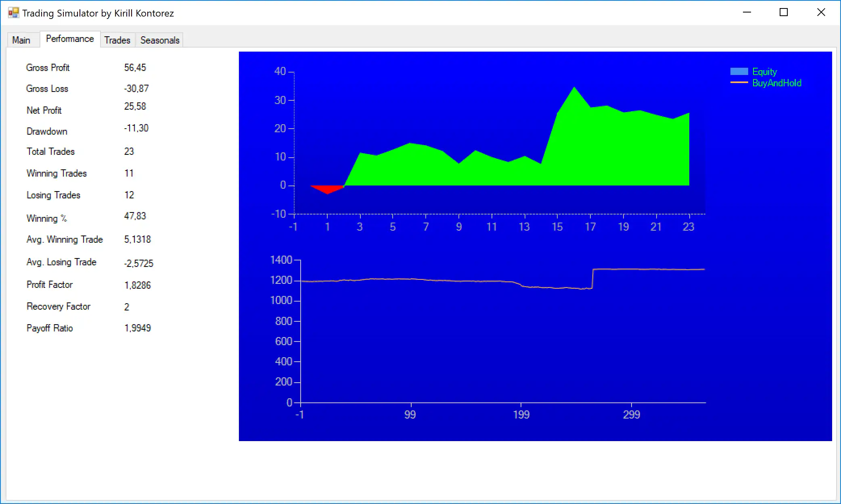Click the orange BuyAndHold legend line
Image resolution: width=841 pixels, height=504 pixels.
pos(739,83)
